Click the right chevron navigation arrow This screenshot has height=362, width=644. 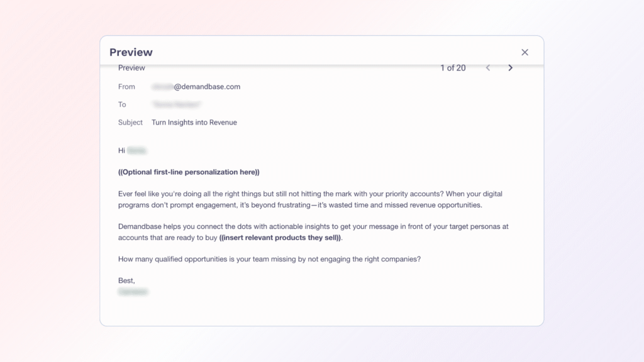click(510, 68)
